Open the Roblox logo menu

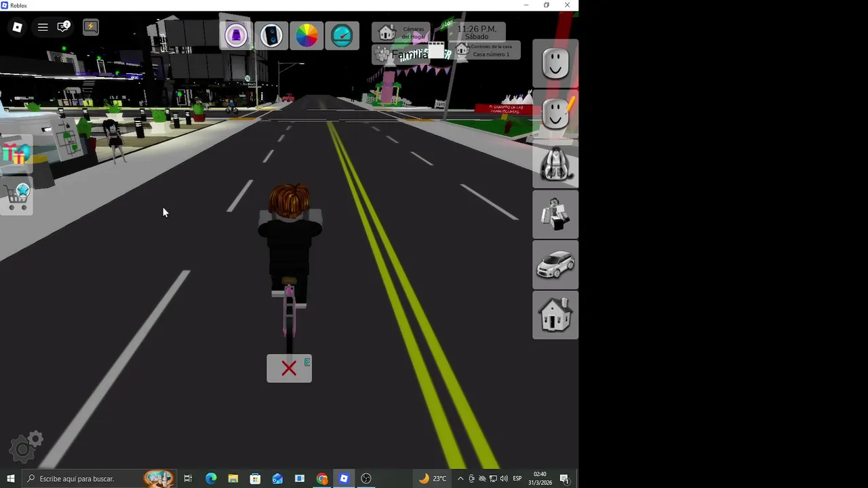click(x=18, y=27)
